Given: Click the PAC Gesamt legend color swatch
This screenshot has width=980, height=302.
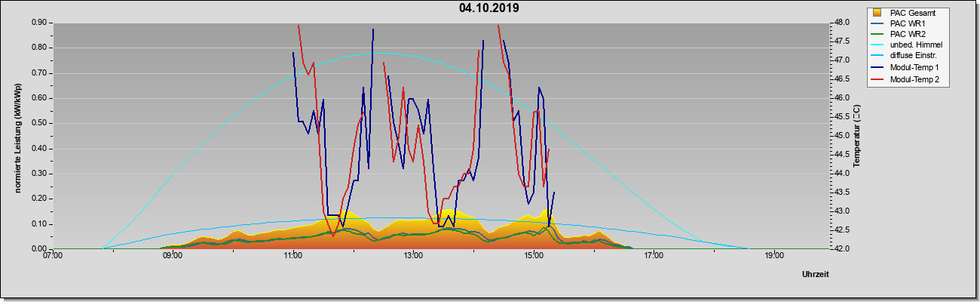Looking at the screenshot, I should pyautogui.click(x=877, y=13).
